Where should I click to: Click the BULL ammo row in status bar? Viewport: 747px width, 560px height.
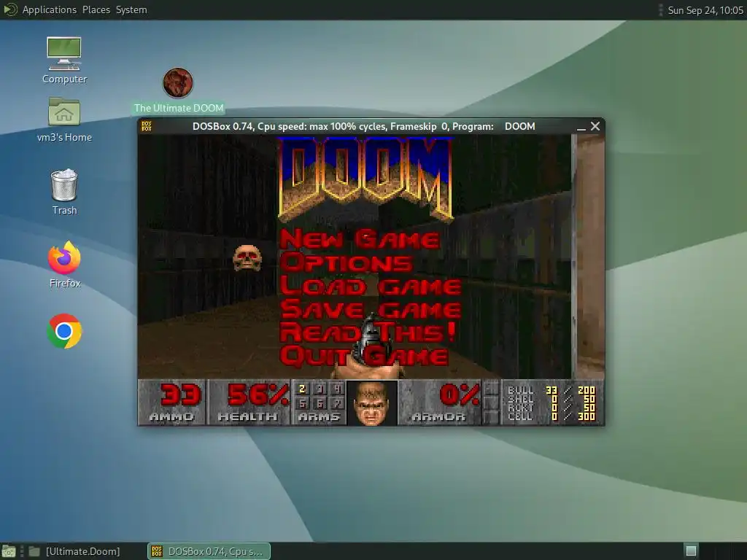(x=551, y=390)
